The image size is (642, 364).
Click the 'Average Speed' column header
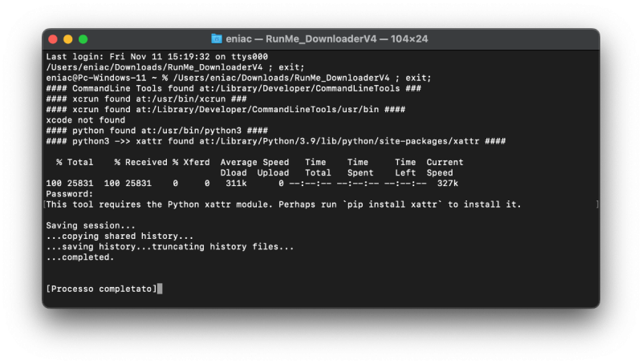pyautogui.click(x=254, y=163)
